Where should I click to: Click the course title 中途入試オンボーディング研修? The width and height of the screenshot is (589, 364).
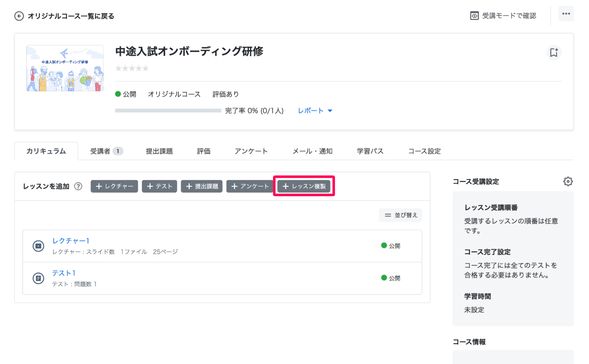[x=189, y=51]
